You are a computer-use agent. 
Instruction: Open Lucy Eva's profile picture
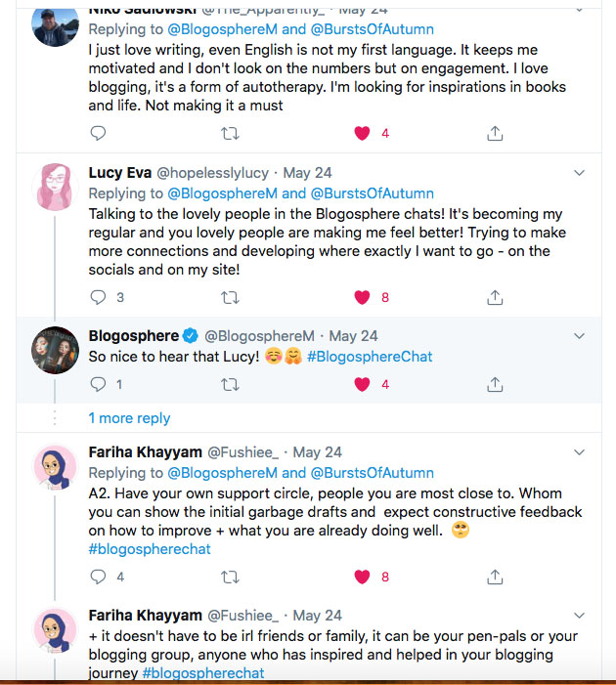56,187
